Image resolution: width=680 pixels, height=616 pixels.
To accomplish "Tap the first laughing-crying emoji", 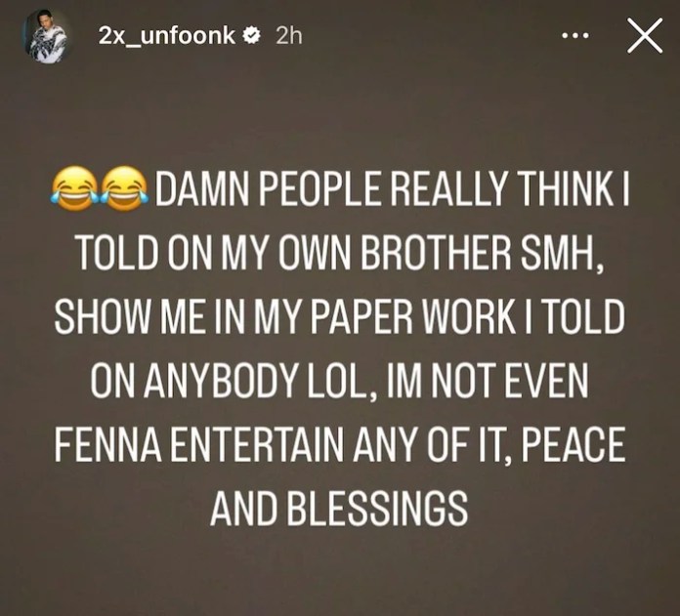I will [x=75, y=188].
